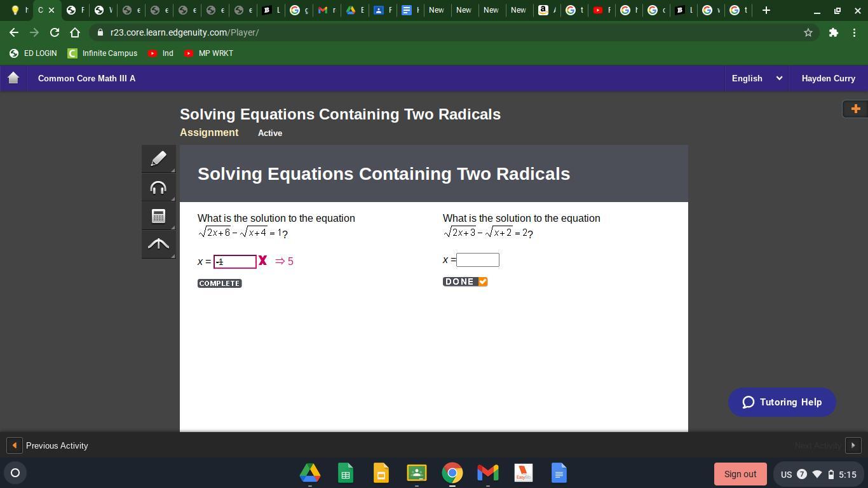Select the pencil highlighter tool
The image size is (868, 488).
pyautogui.click(x=158, y=158)
